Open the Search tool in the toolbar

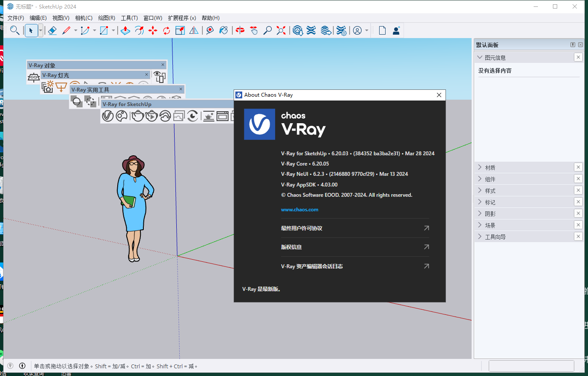[15, 30]
